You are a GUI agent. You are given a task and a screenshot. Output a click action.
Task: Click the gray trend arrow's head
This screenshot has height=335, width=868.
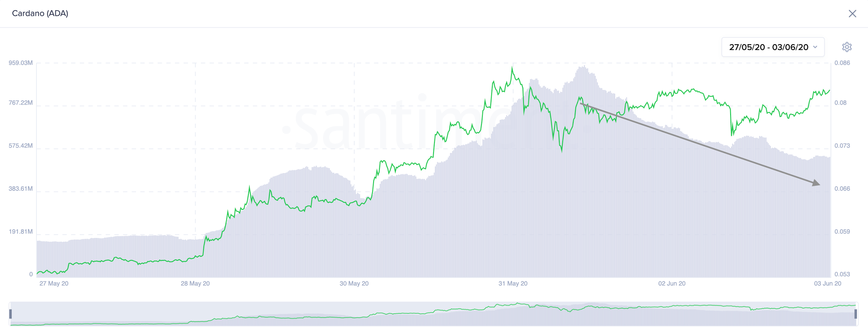pyautogui.click(x=816, y=183)
